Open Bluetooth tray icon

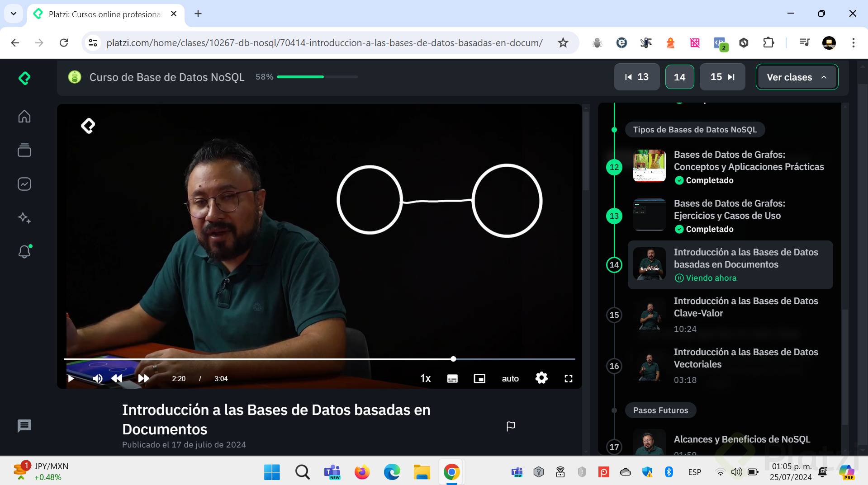coord(669,472)
